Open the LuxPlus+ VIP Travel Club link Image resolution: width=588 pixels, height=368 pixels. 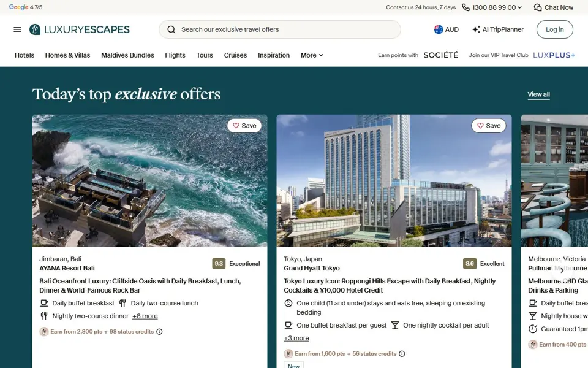pyautogui.click(x=522, y=55)
